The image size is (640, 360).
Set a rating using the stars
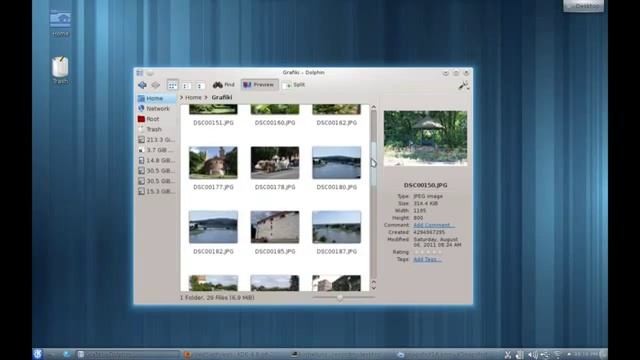427,252
